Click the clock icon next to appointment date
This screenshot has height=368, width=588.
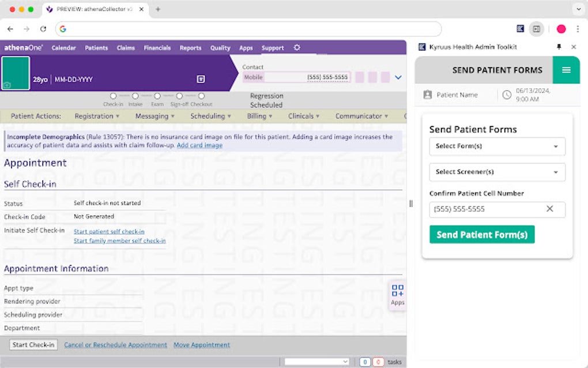tap(507, 95)
